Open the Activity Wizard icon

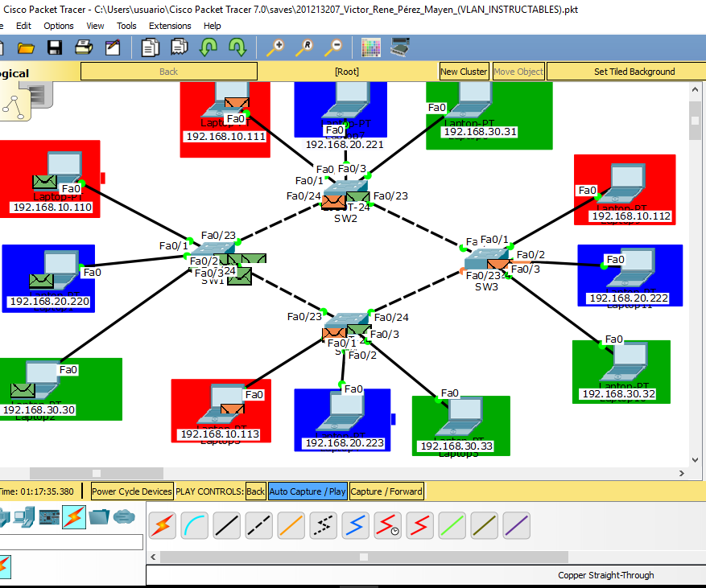coord(113,47)
